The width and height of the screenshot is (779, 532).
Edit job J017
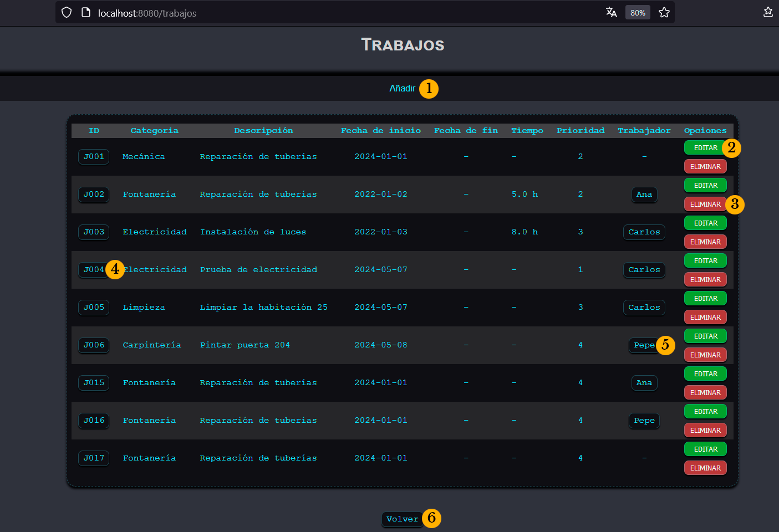click(705, 449)
